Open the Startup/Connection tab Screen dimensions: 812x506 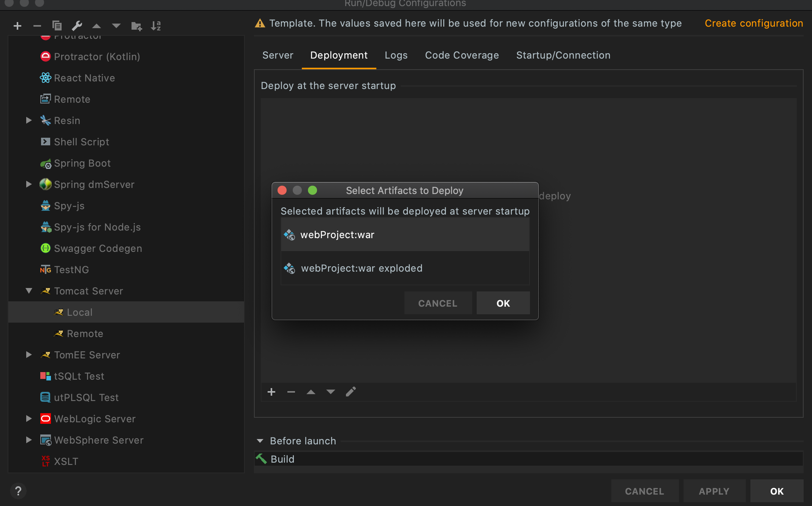click(563, 55)
